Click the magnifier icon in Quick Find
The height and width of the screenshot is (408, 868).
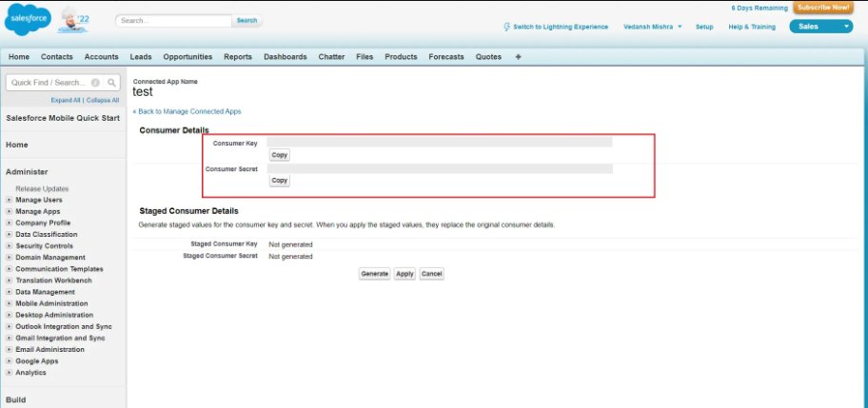coord(111,83)
